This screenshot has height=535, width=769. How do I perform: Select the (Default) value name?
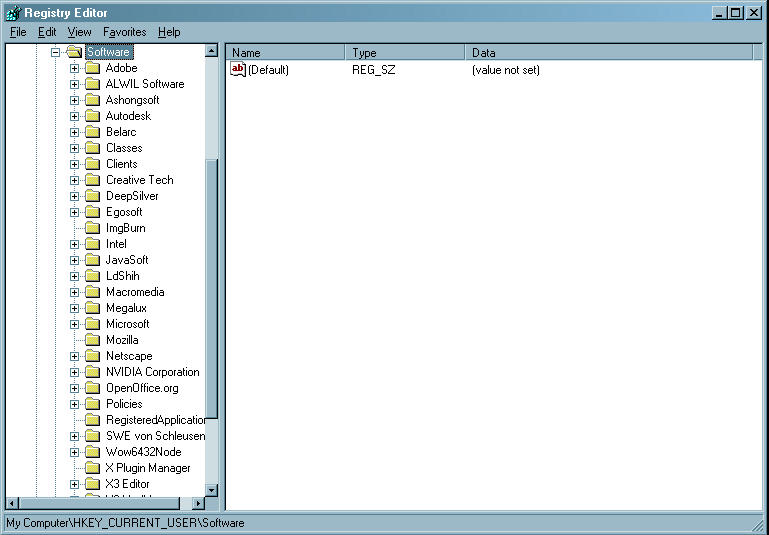pos(268,70)
